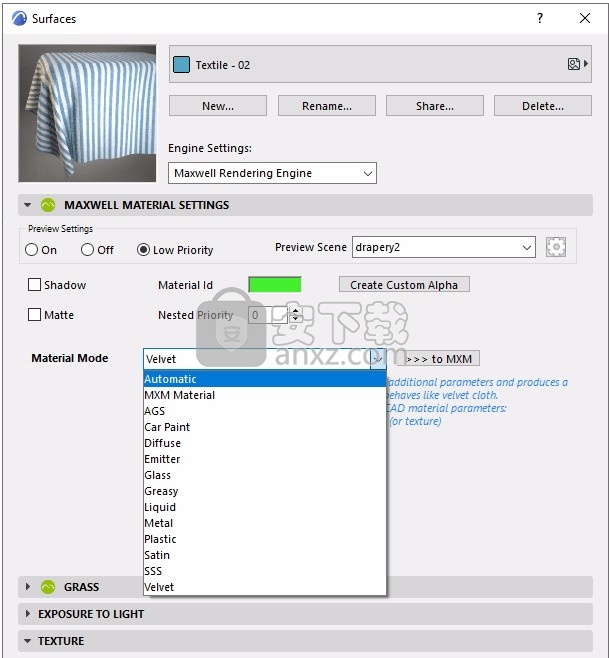Click Create Custom Alpha button
The image size is (609, 658).
pyautogui.click(x=404, y=285)
